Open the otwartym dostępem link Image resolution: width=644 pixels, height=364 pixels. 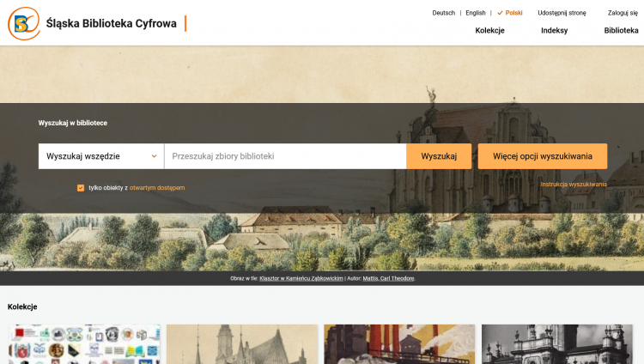[157, 188]
